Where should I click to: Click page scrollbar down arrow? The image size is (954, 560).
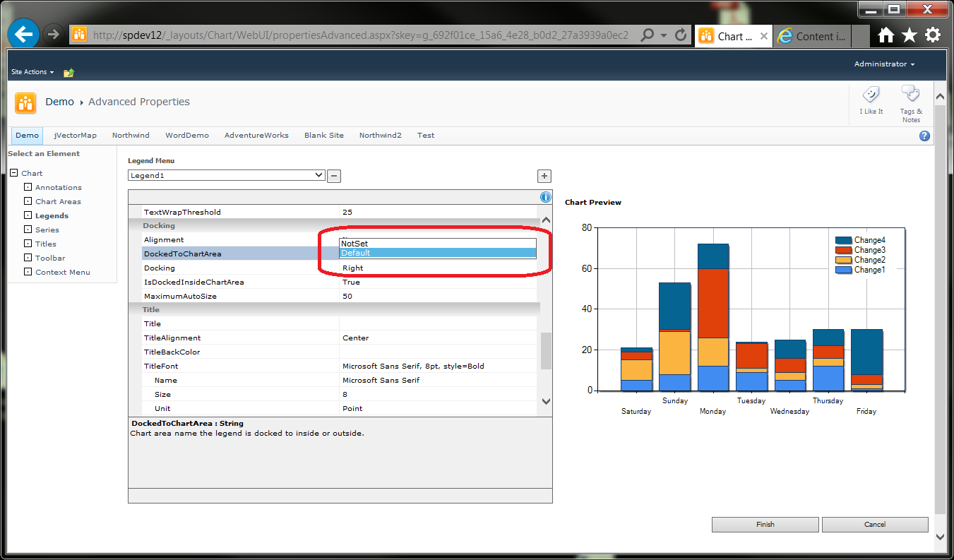tap(940, 537)
